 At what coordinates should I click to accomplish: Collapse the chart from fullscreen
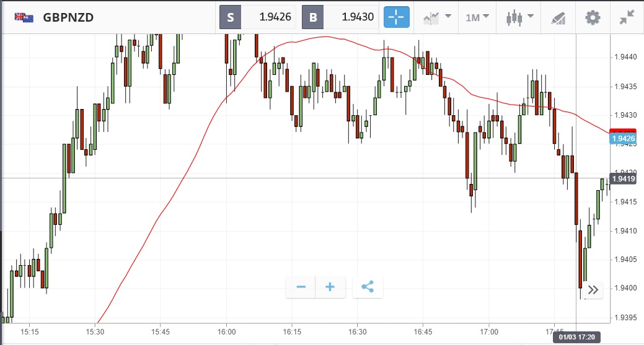[x=627, y=17]
